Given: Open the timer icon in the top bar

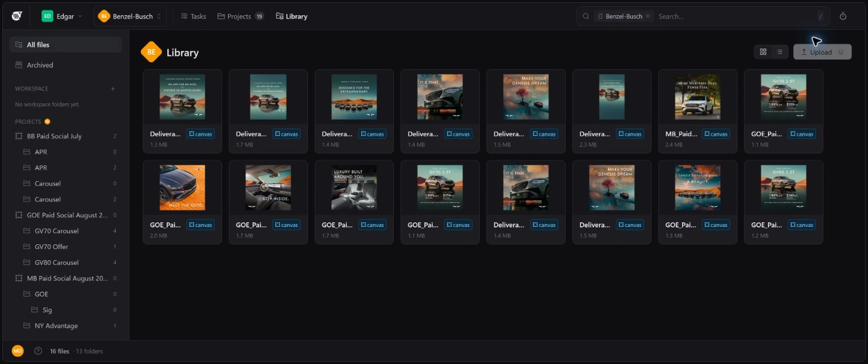Looking at the screenshot, I should [x=843, y=16].
